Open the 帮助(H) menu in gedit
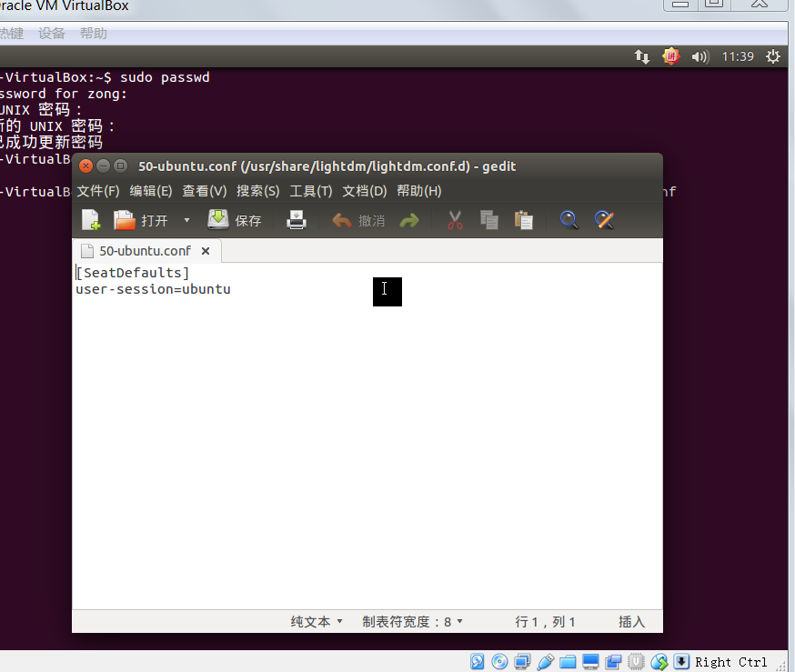The image size is (795, 672). [418, 191]
